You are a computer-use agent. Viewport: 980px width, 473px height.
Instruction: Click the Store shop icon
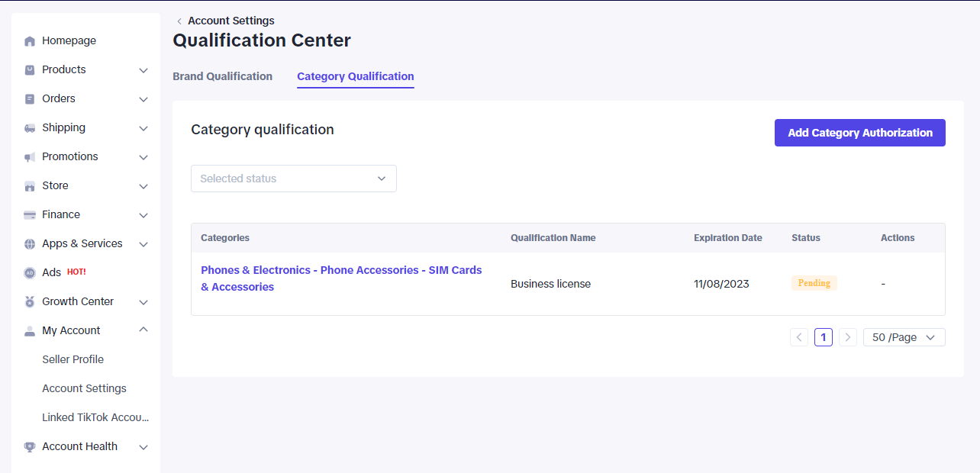(30, 186)
